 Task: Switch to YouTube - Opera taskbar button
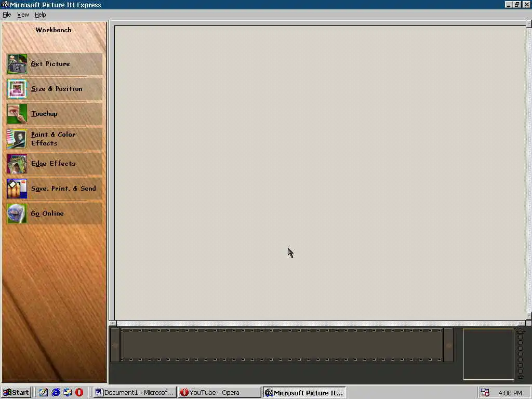pos(220,393)
